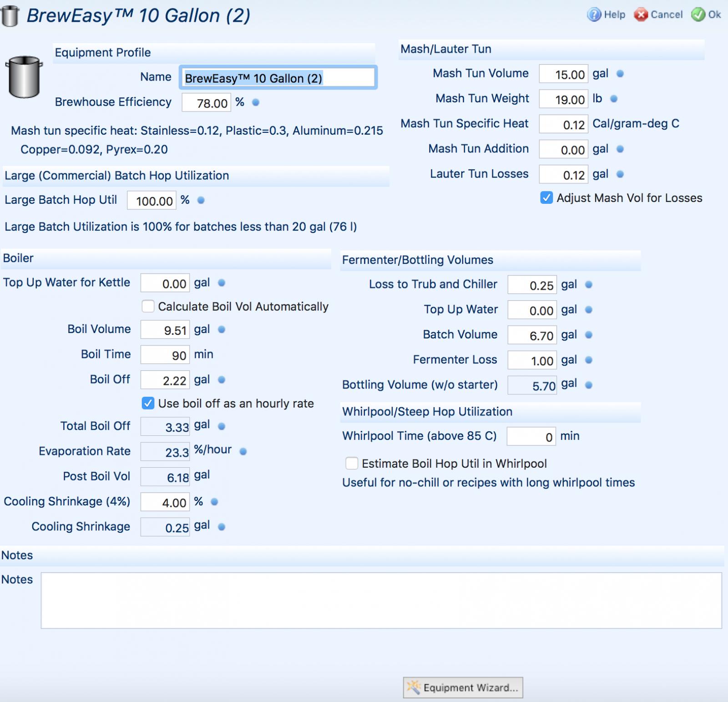728x702 pixels.
Task: Click the Top Up Water for Kettle field
Action: (x=165, y=283)
